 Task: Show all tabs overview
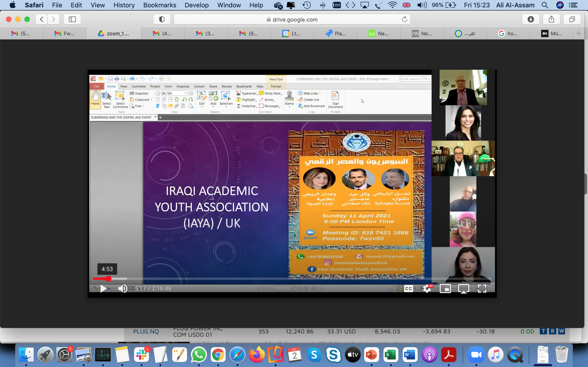coord(572,19)
